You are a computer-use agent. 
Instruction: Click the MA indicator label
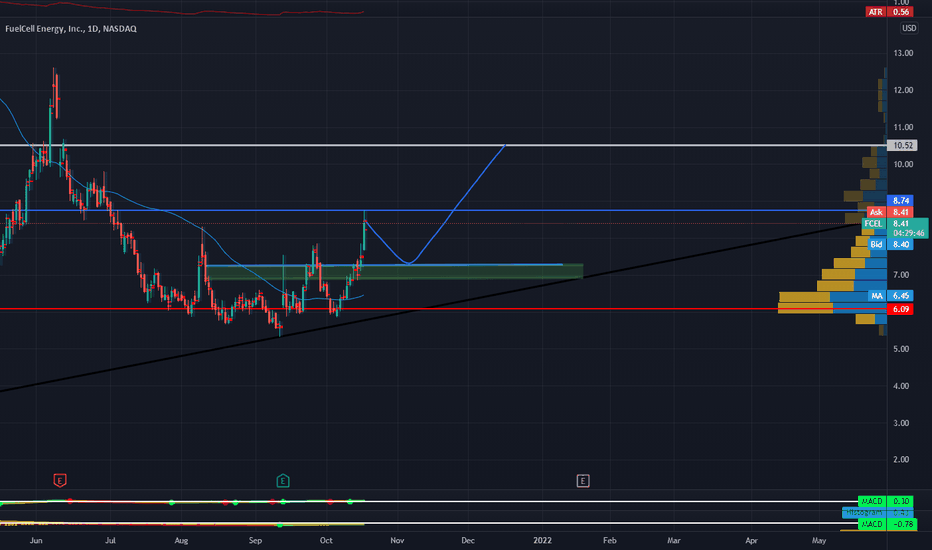877,296
